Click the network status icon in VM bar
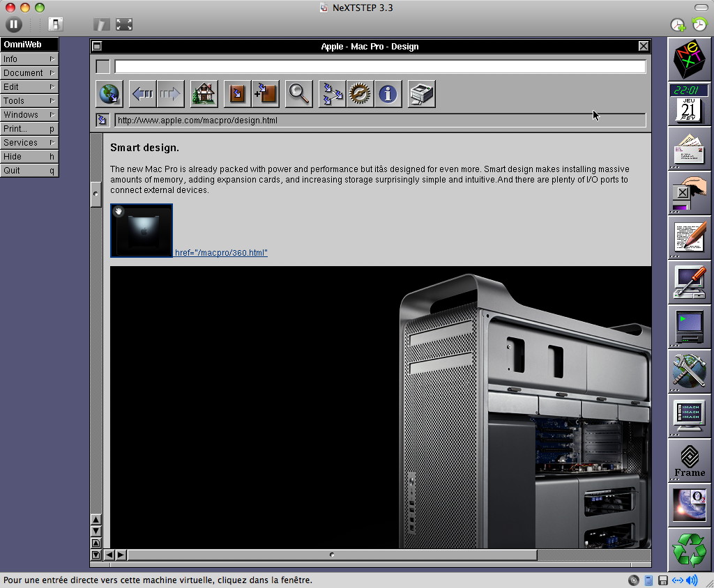Image resolution: width=714 pixels, height=588 pixels. tap(678, 580)
